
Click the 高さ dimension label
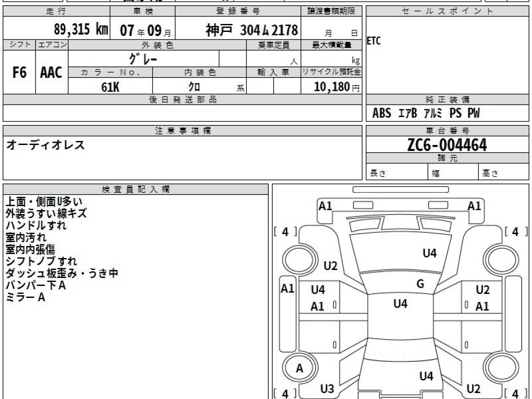tap(490, 174)
